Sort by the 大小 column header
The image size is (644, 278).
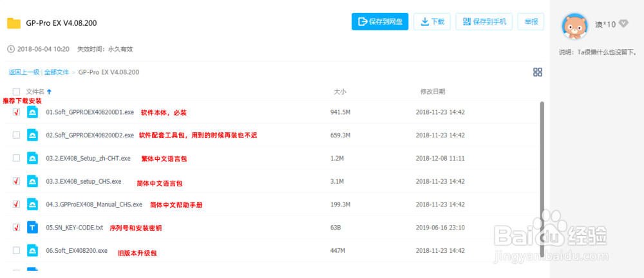click(x=339, y=92)
